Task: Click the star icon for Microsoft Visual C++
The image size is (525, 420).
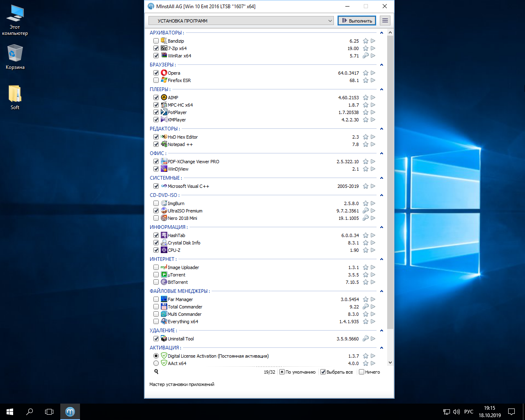Action: (x=365, y=186)
